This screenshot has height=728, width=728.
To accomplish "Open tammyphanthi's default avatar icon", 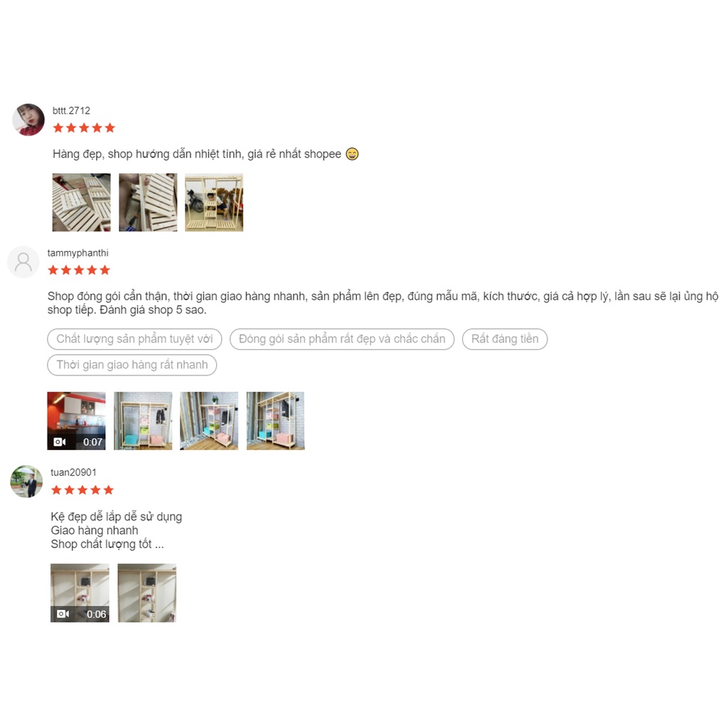I will 23,262.
